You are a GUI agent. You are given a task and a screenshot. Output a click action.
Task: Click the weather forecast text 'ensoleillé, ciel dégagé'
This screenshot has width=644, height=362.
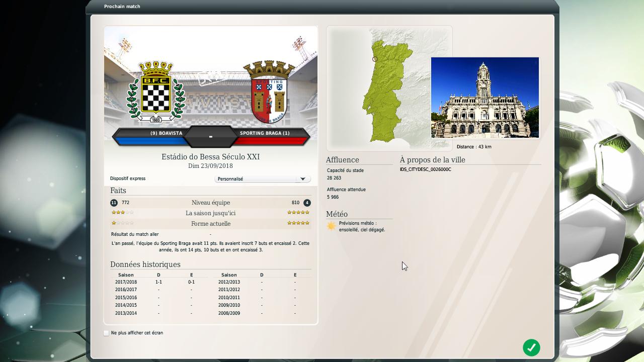(x=362, y=230)
